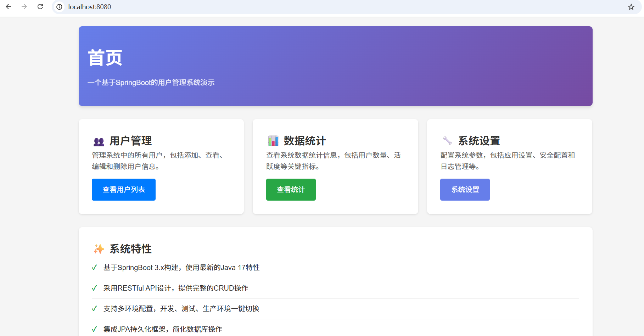The height and width of the screenshot is (336, 644).
Task: Click the JPA持久化 feature checkmark
Action: tap(94, 329)
